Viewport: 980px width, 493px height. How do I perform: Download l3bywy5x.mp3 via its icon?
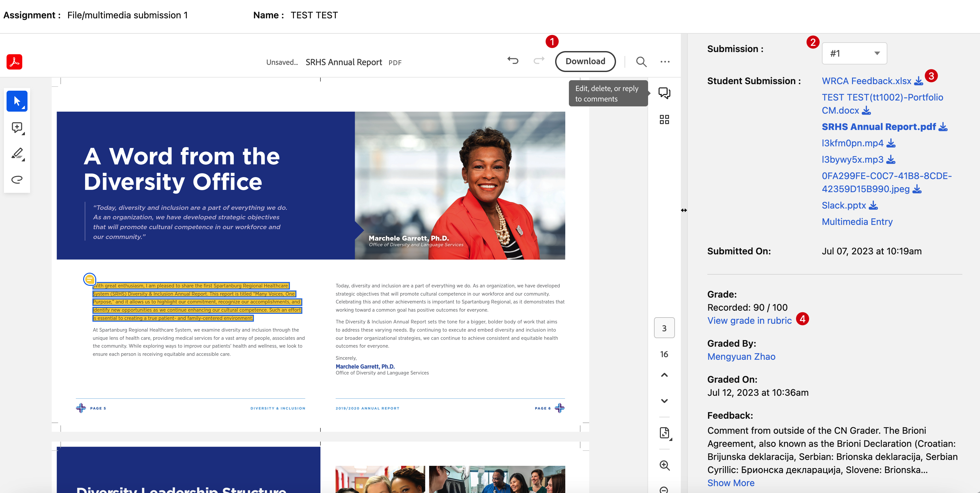(891, 159)
